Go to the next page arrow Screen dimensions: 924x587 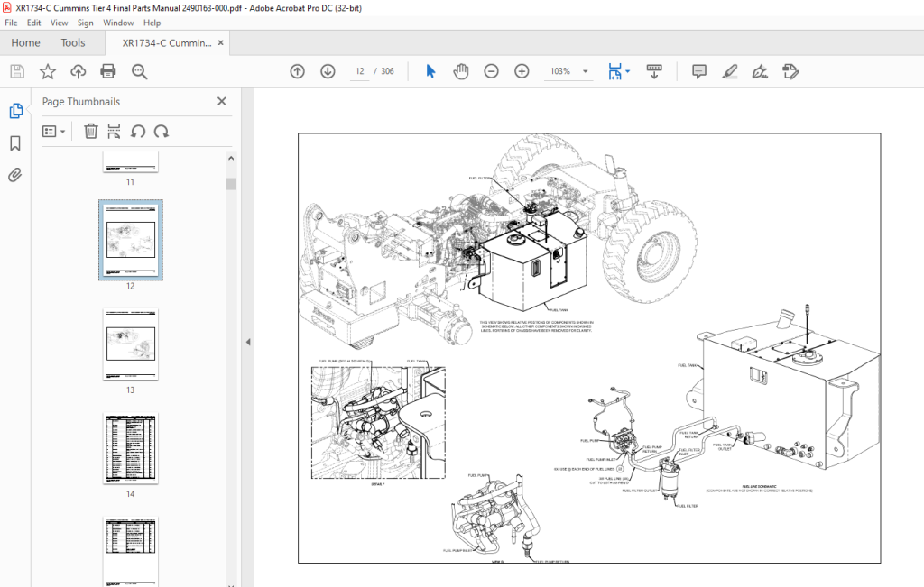tap(328, 71)
